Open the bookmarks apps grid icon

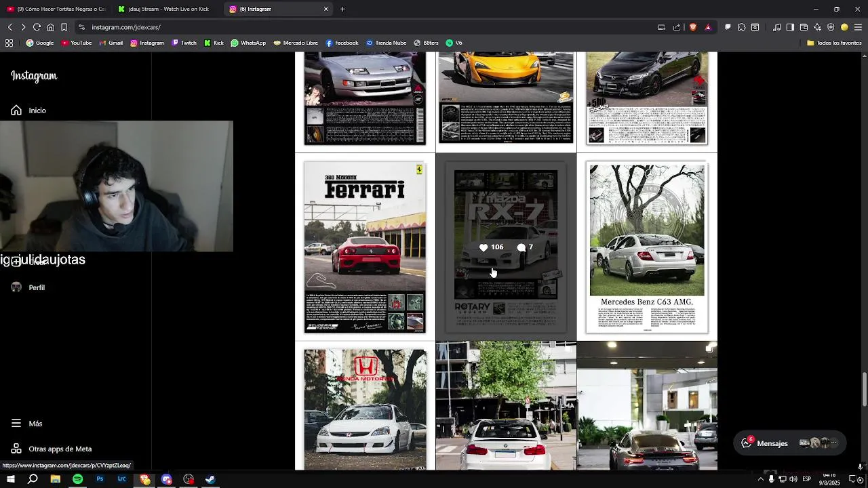(x=9, y=43)
